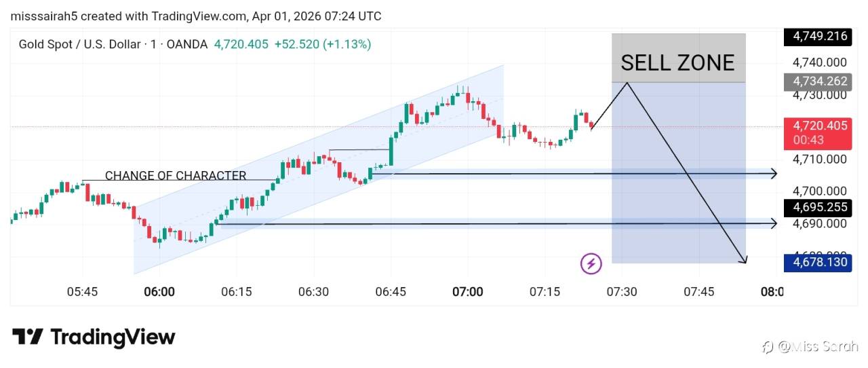Screen dimensions: 868x368
Task: Click the blue 4,678.130 price label
Action: click(817, 262)
